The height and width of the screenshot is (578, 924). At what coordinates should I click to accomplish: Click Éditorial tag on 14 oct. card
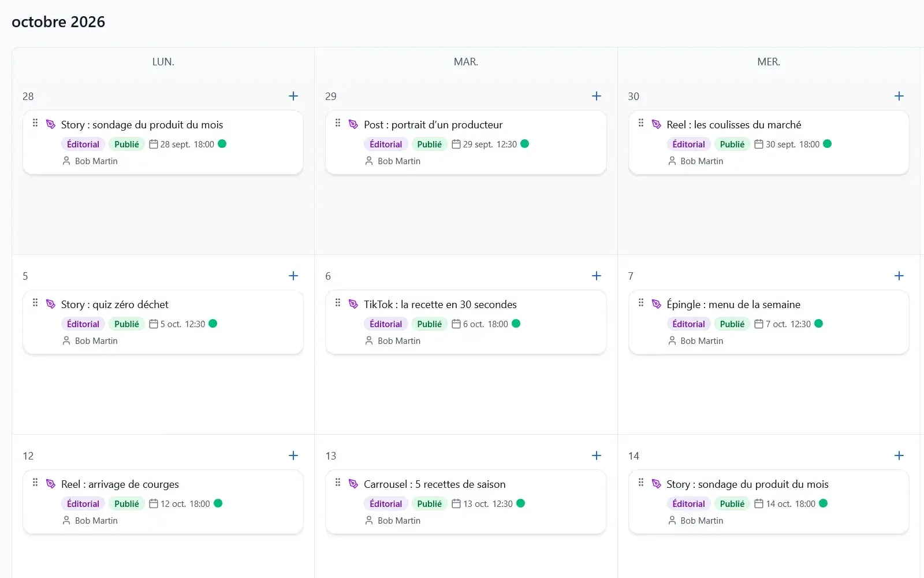click(688, 504)
